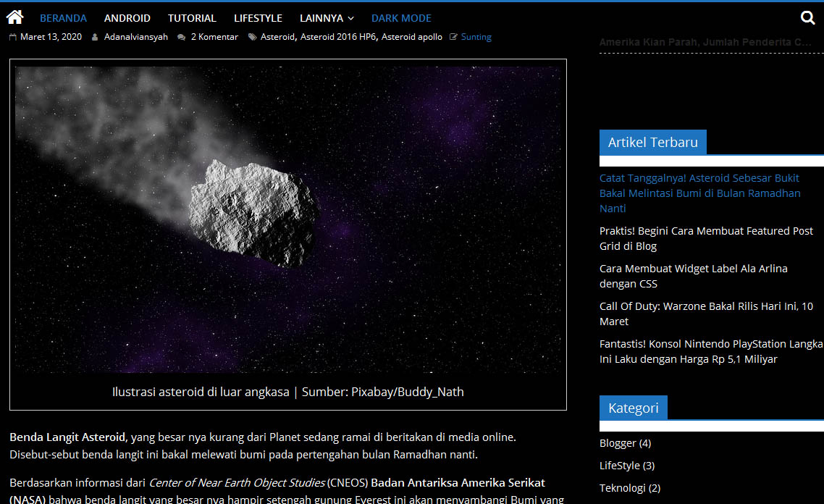Viewport: 824px width, 504px height.
Task: Open author Adanalviansyah's profile link
Action: click(x=136, y=37)
